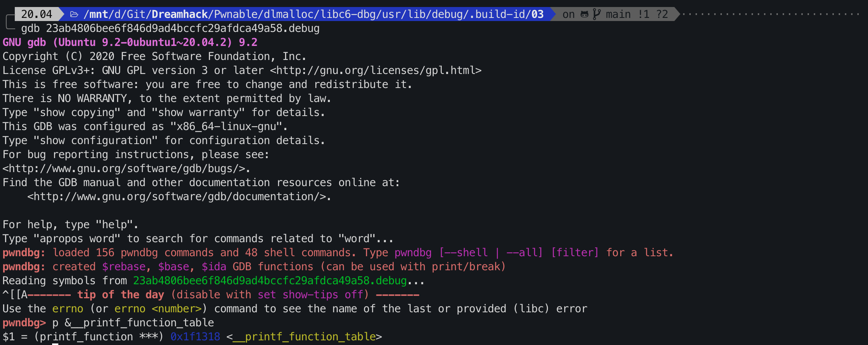Screen dimensions: 868x345
Task: Click the 'main' branch name in prompt
Action: click(618, 14)
